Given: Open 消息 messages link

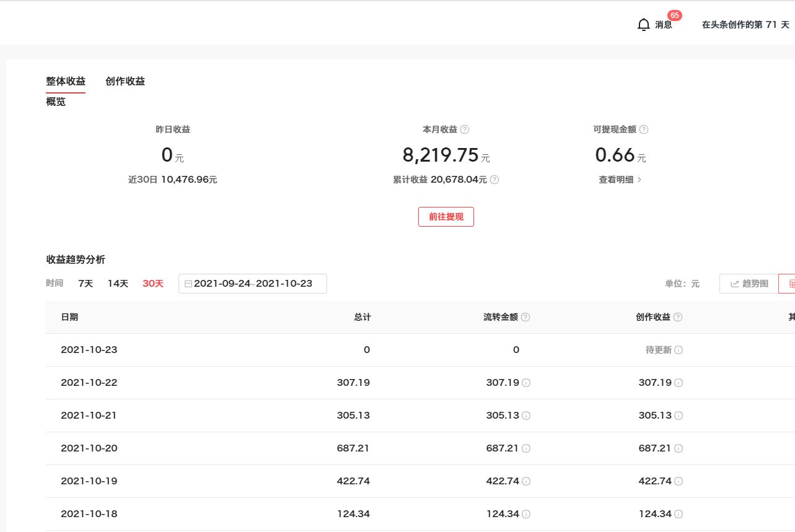Looking at the screenshot, I should tap(664, 25).
